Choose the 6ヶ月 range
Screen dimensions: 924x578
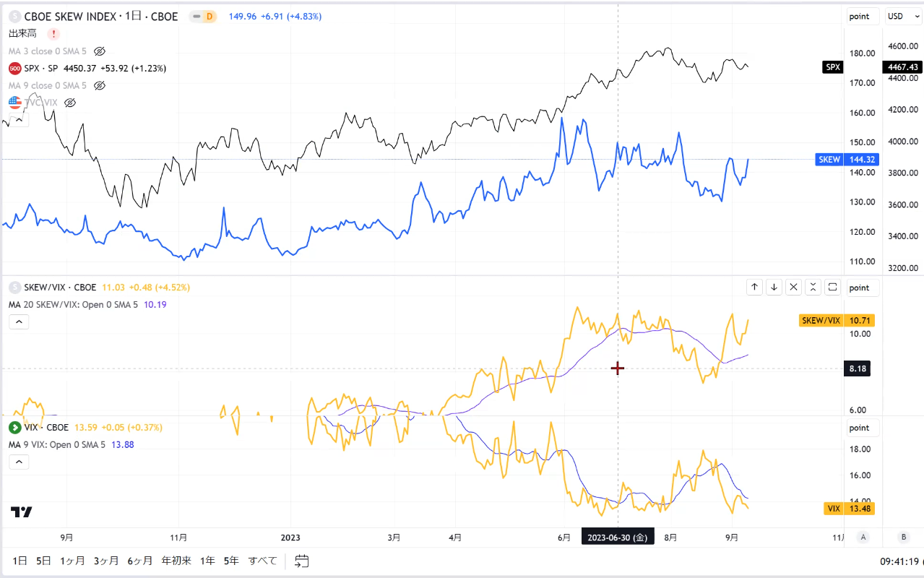[x=140, y=561]
